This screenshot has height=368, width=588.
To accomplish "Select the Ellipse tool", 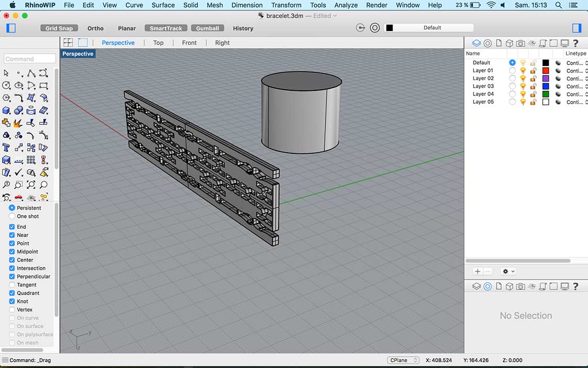I will (19, 86).
